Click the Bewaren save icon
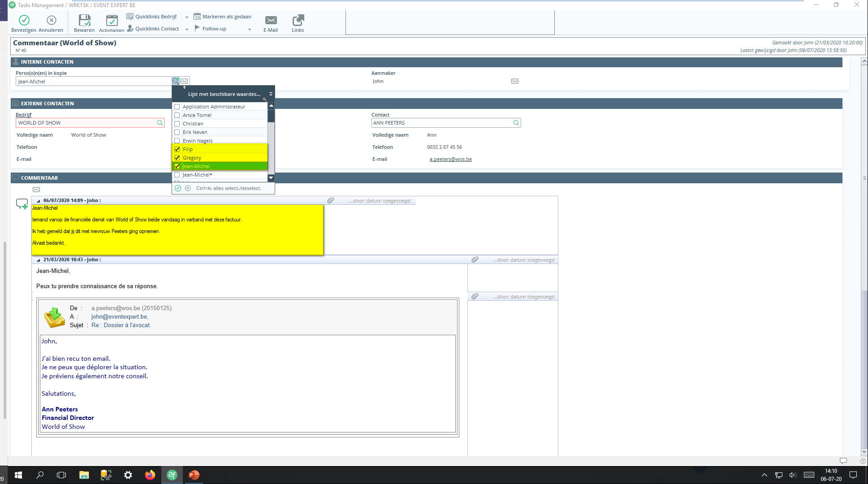The image size is (868, 484). (x=84, y=20)
